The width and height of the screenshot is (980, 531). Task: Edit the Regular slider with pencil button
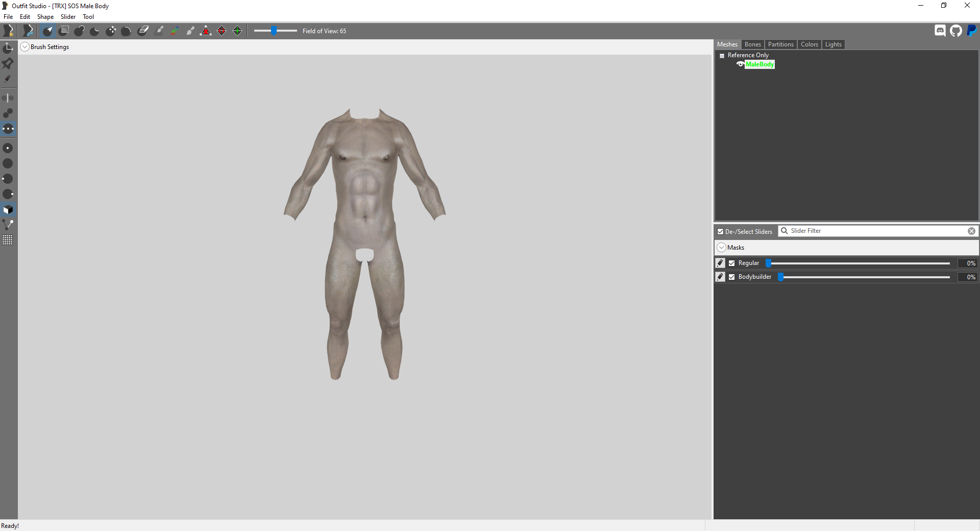[x=720, y=263]
